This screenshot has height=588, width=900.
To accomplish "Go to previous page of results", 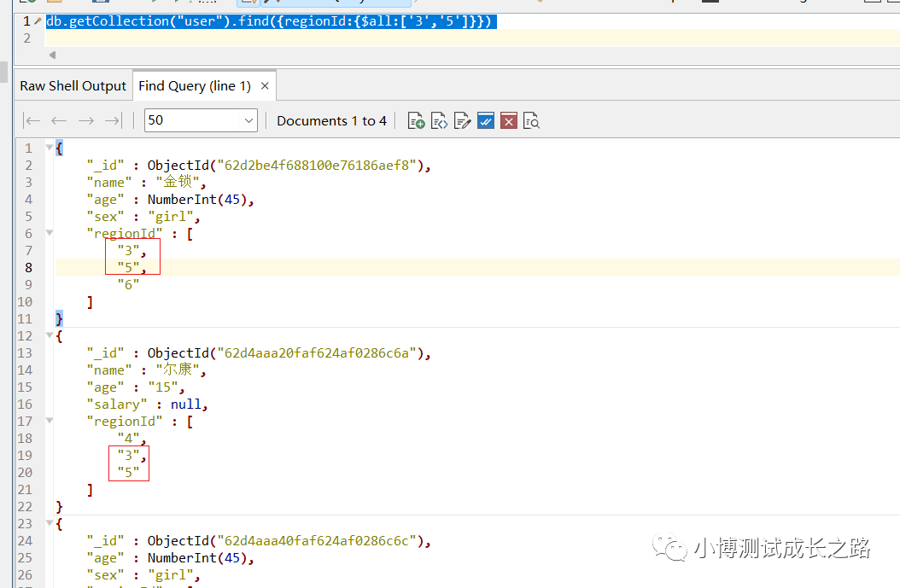I will pyautogui.click(x=59, y=121).
